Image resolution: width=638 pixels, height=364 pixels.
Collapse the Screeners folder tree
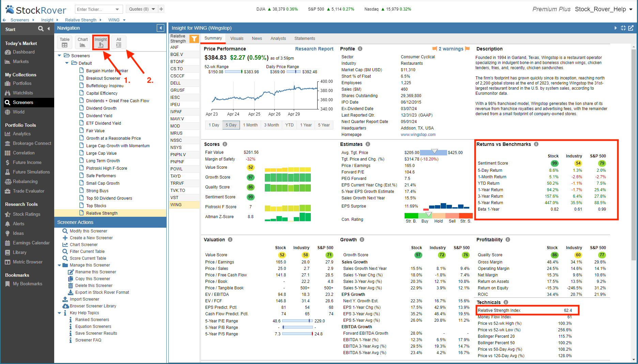click(x=59, y=56)
